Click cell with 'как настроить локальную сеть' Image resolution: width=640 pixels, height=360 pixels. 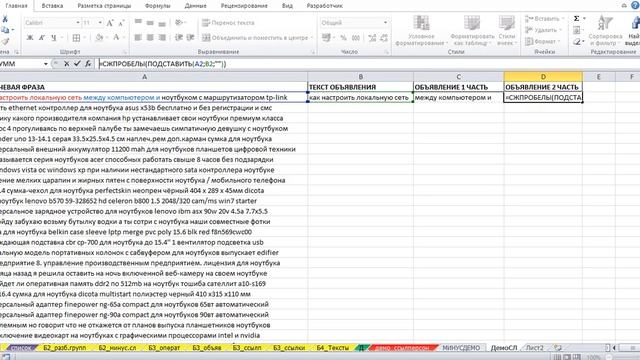click(x=360, y=98)
